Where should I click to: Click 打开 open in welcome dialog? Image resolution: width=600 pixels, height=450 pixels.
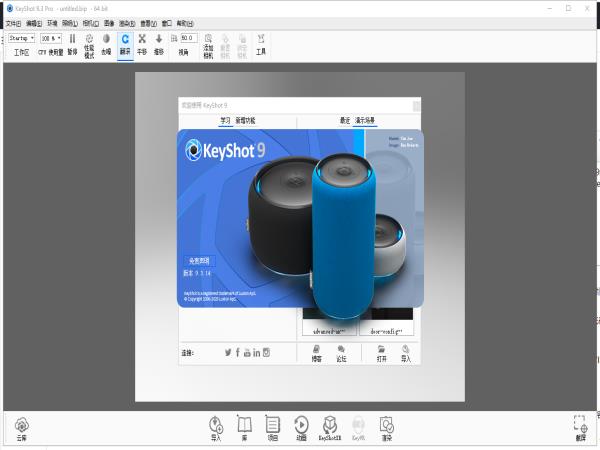(382, 354)
